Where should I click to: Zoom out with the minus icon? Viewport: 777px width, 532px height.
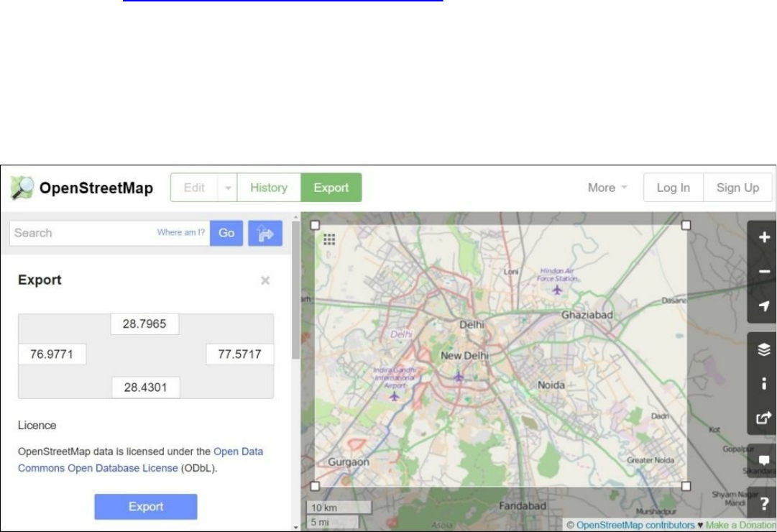click(x=763, y=272)
